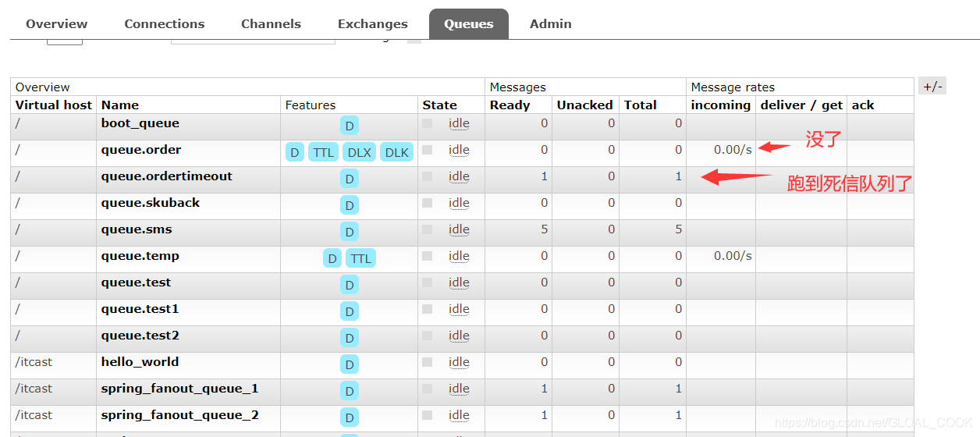Open the queue.test queue
This screenshot has width=980, height=437.
[x=136, y=282]
